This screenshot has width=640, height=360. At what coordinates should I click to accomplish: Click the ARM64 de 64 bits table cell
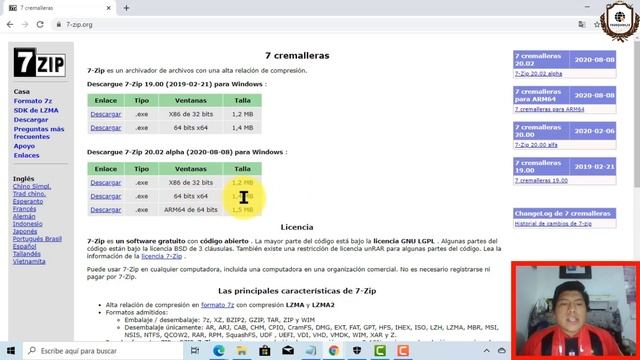pyautogui.click(x=191, y=210)
